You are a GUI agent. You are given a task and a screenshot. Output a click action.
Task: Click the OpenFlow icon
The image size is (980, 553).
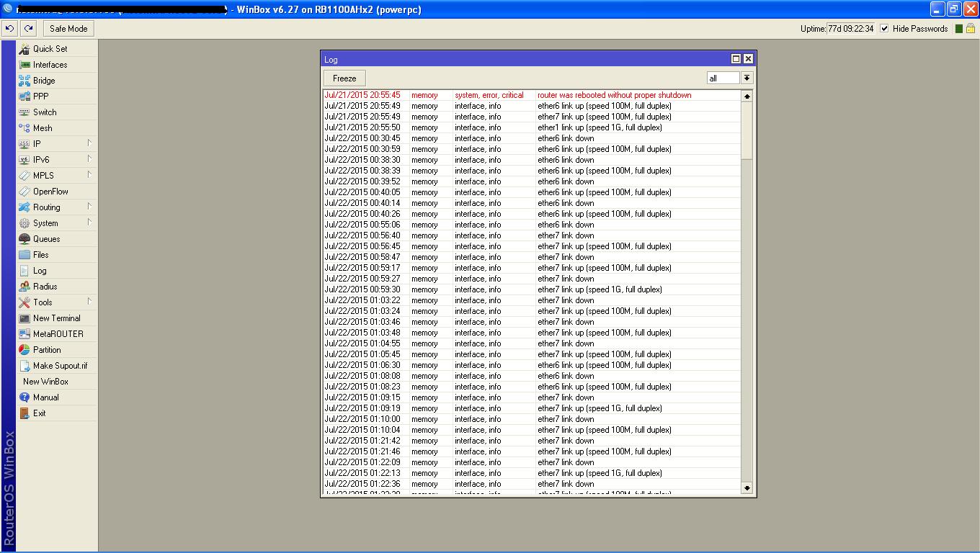point(24,192)
